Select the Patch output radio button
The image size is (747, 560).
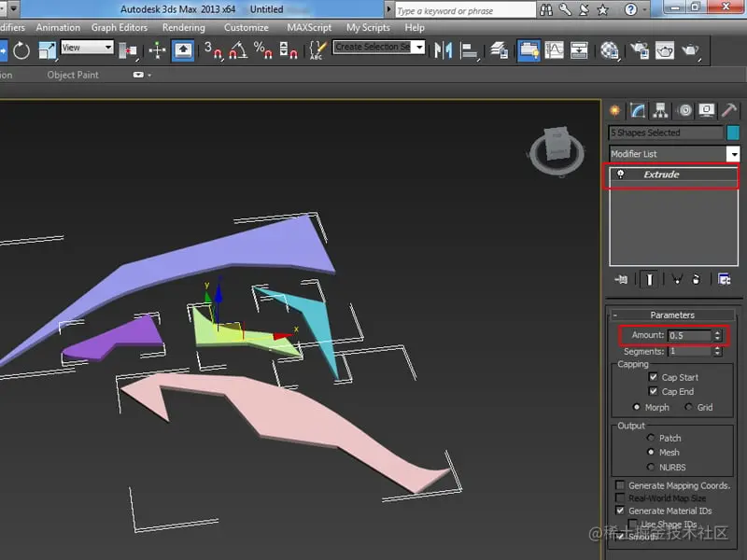(x=651, y=438)
